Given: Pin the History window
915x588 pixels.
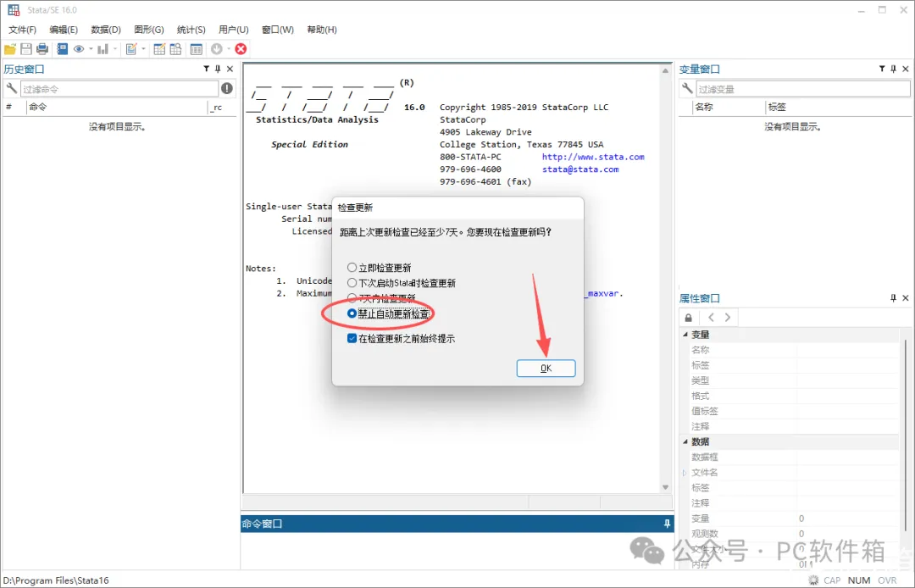Looking at the screenshot, I should point(218,69).
